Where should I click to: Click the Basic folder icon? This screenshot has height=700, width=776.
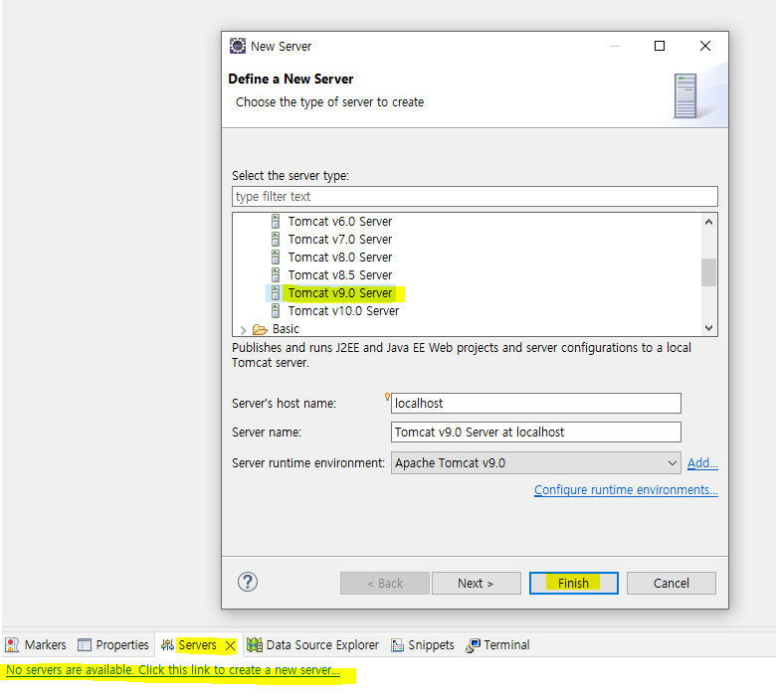pos(260,329)
